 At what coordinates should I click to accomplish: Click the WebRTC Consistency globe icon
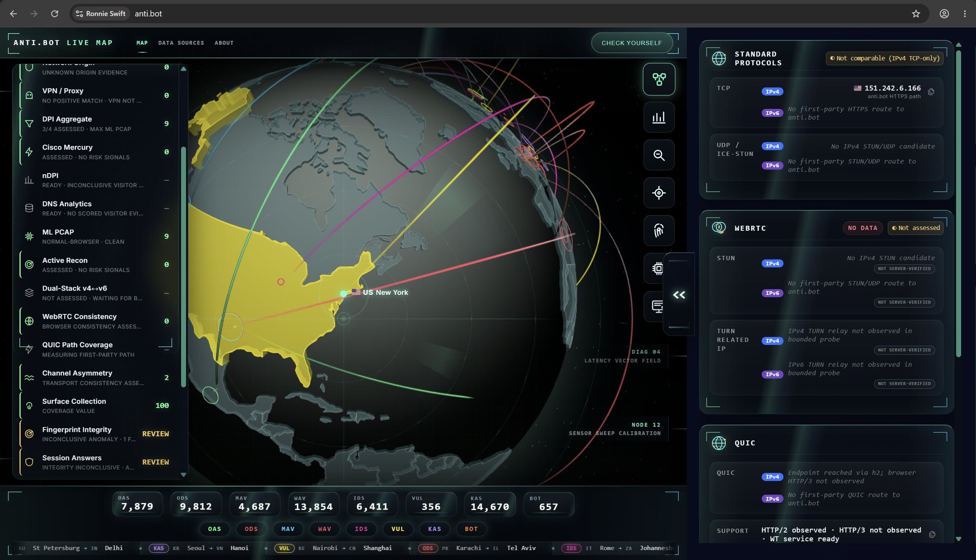(29, 321)
